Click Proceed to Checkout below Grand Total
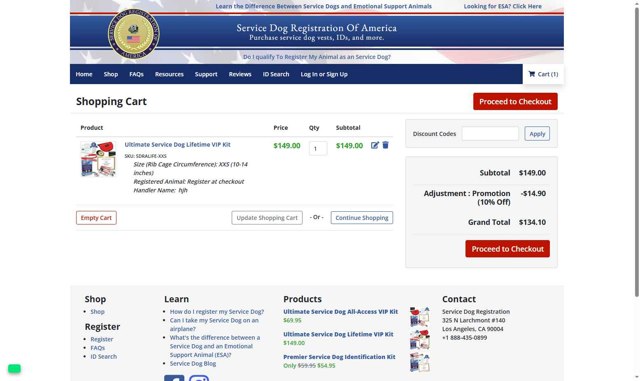This screenshot has height=381, width=640. [507, 249]
